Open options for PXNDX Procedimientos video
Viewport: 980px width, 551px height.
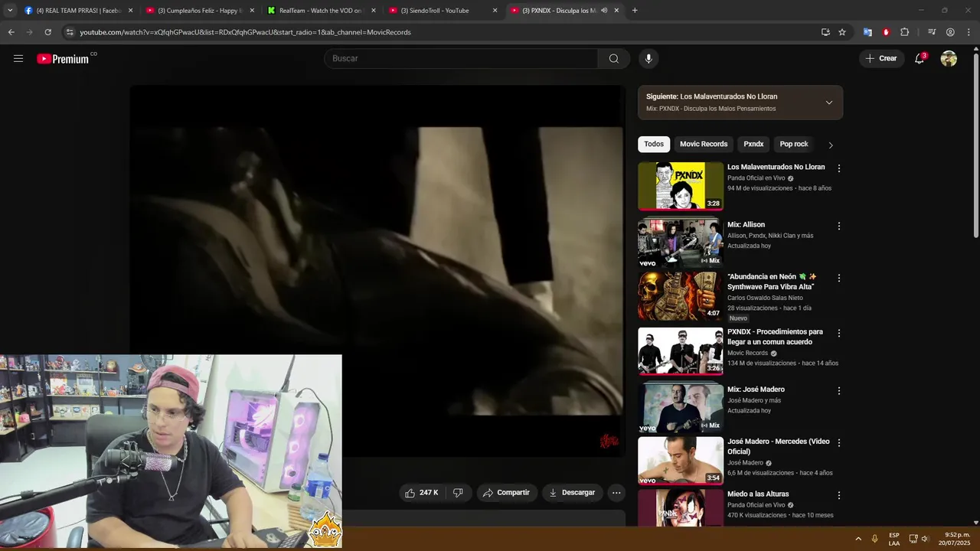point(839,333)
